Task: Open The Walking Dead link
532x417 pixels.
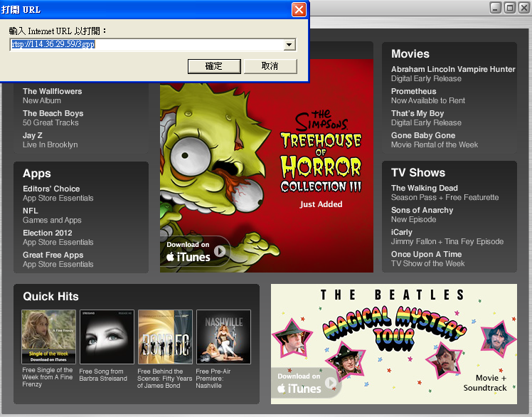Action: pos(445,193)
